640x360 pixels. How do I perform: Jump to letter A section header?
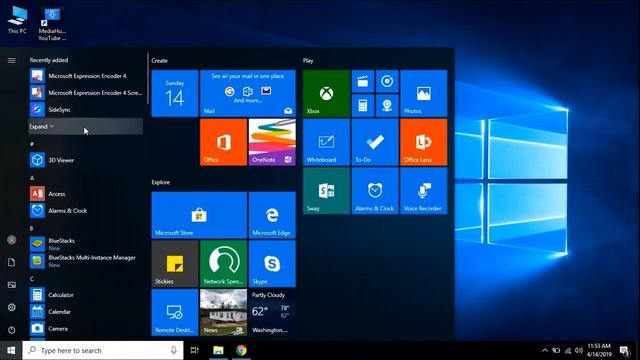(x=32, y=178)
